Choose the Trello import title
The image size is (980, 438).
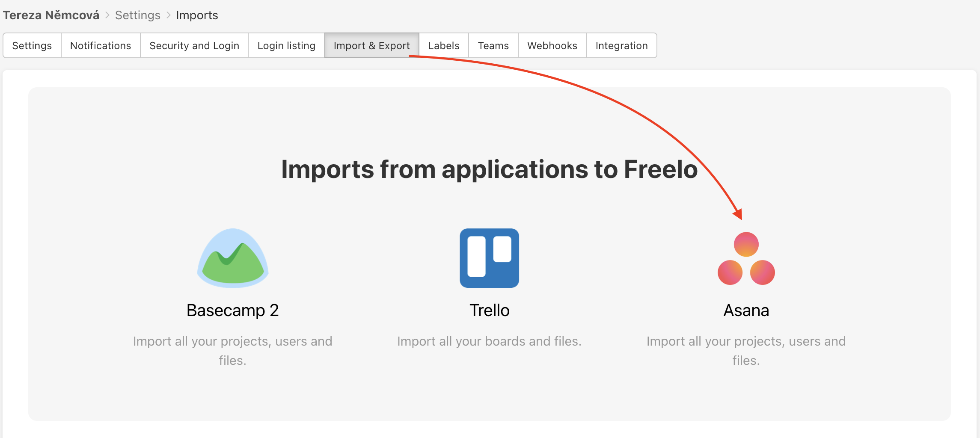(489, 310)
